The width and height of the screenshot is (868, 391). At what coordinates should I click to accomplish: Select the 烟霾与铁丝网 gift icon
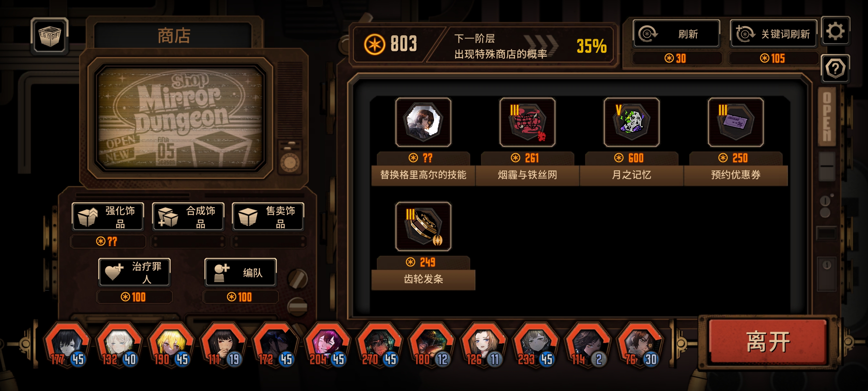(527, 122)
